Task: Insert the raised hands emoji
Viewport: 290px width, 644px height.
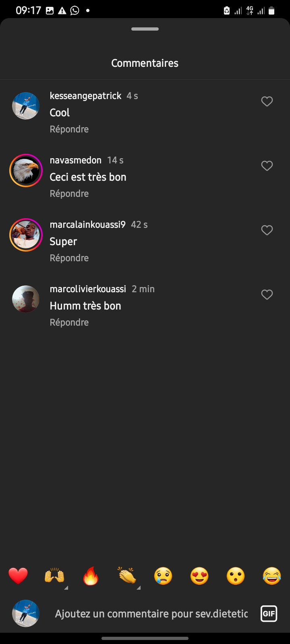Action: point(54,576)
